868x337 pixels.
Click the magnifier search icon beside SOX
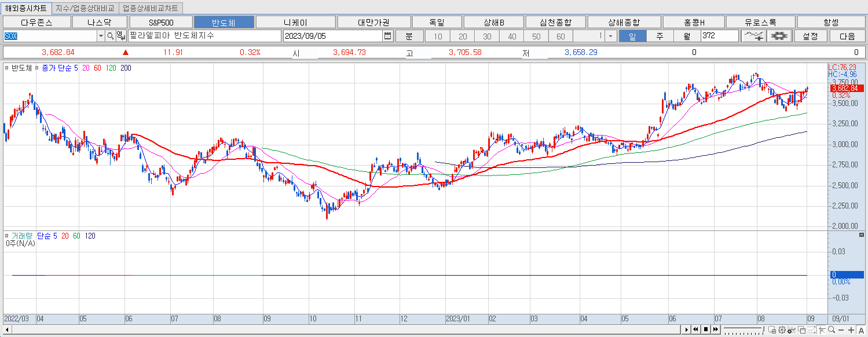coord(110,36)
